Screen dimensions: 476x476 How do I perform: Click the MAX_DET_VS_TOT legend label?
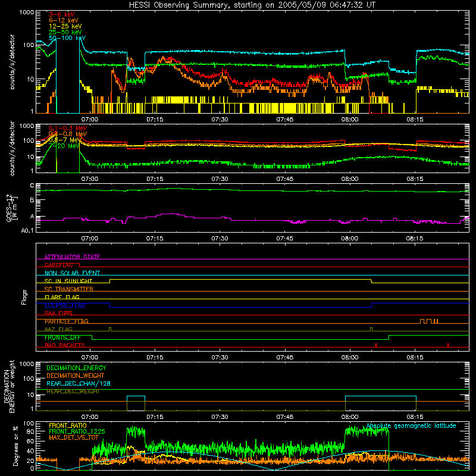74,437
